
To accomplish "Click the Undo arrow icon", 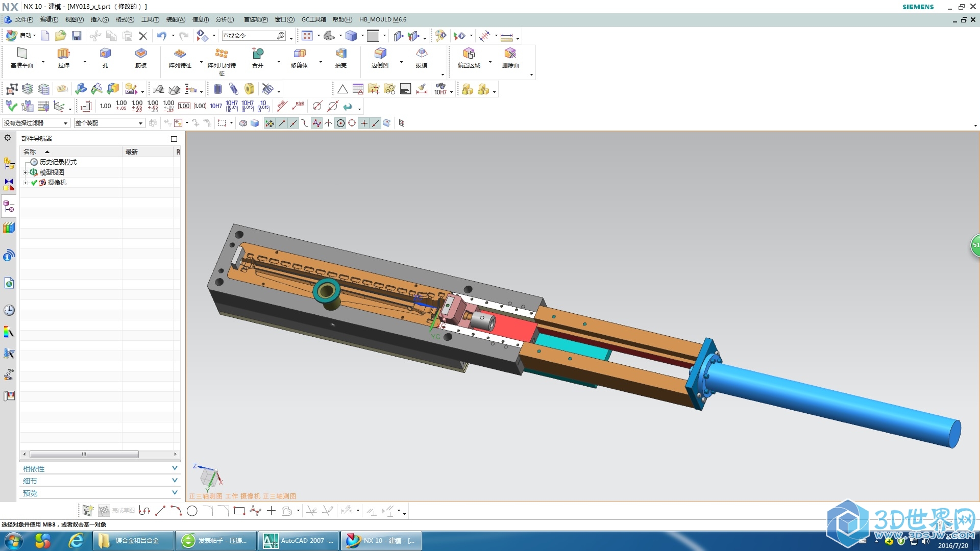I will [162, 36].
